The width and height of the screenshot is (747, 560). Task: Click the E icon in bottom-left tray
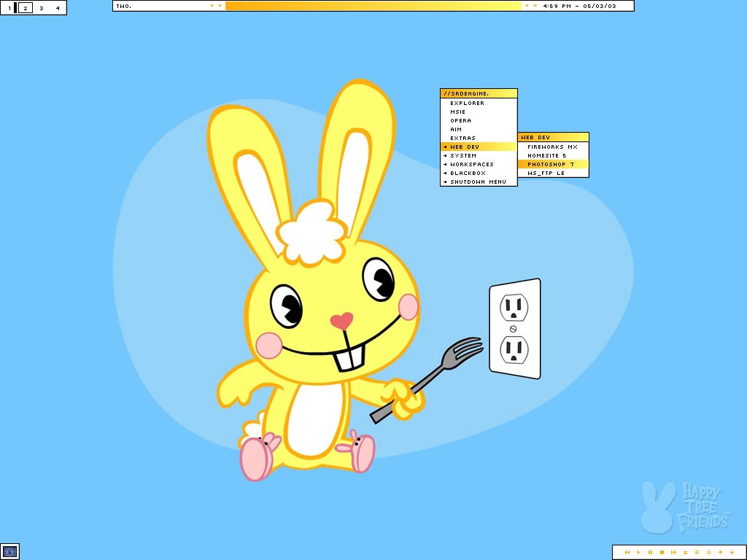click(9, 552)
